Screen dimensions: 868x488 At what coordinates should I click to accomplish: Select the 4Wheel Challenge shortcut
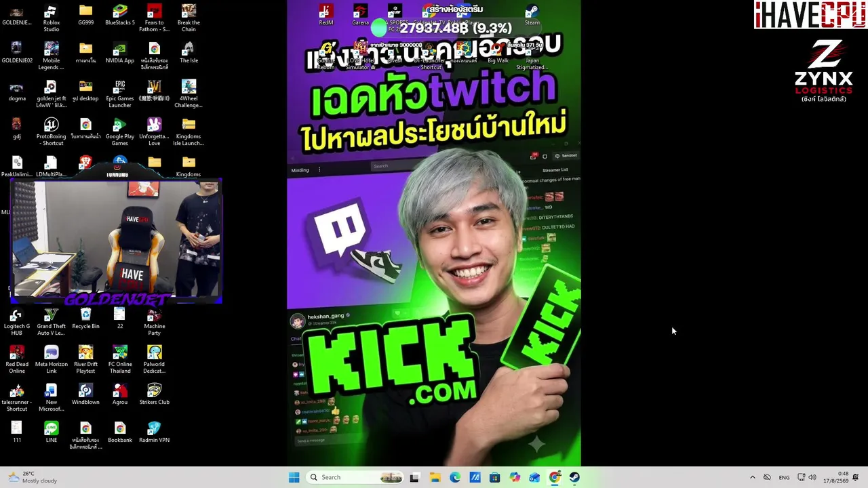[x=189, y=94]
